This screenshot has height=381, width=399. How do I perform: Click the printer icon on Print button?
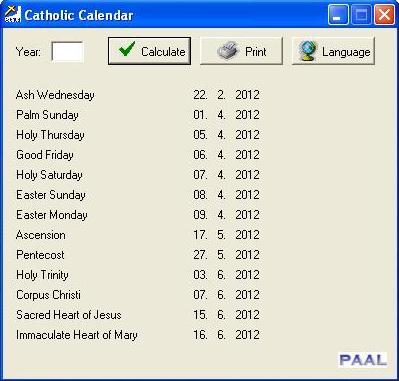click(228, 51)
